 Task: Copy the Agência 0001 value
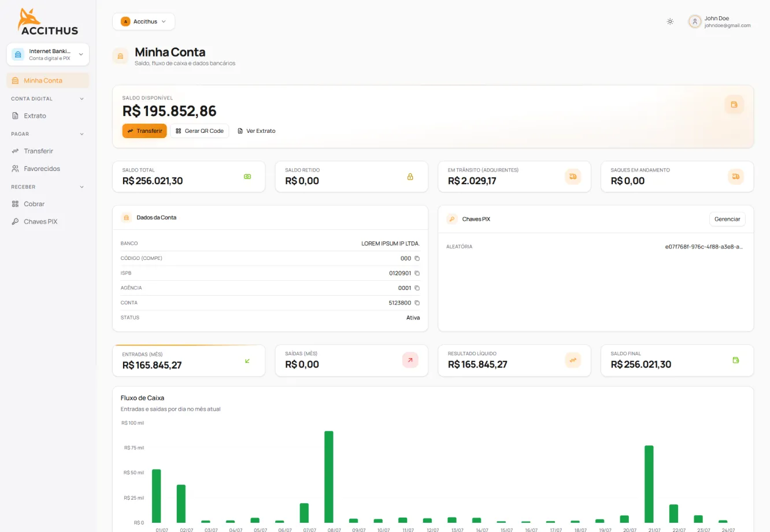pos(417,288)
